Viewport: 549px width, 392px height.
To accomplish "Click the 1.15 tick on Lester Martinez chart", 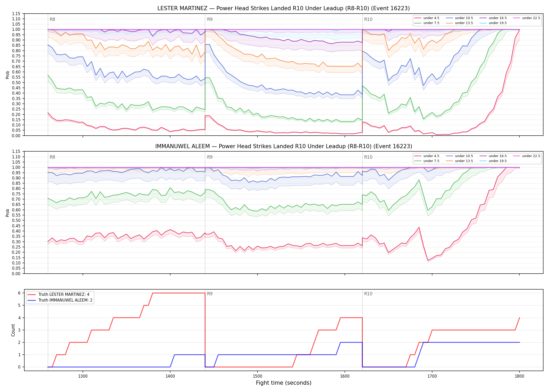I will (16, 14).
